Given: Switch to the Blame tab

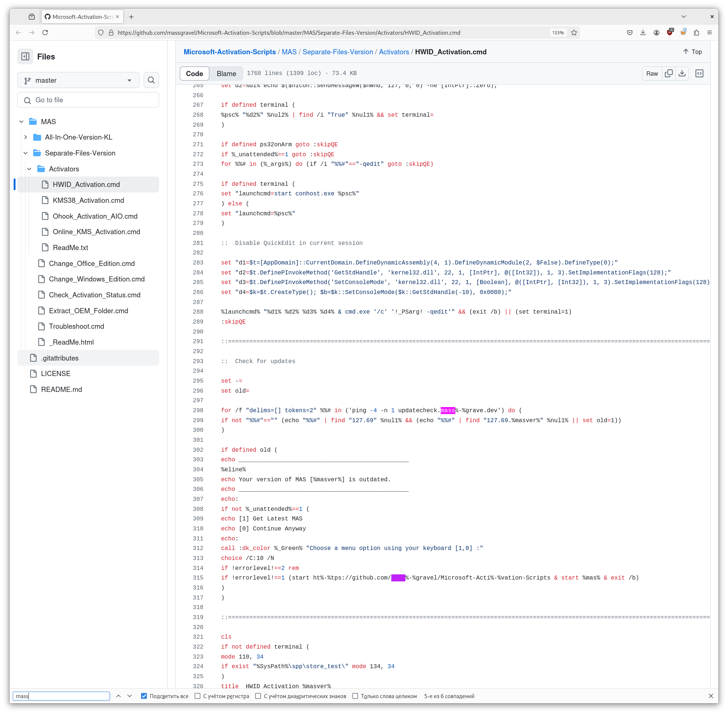Looking at the screenshot, I should 226,74.
